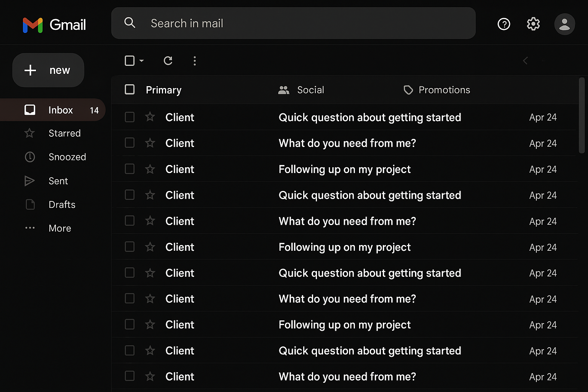Check the 'Following up on my project' email
The height and width of the screenshot is (392, 588).
(129, 169)
